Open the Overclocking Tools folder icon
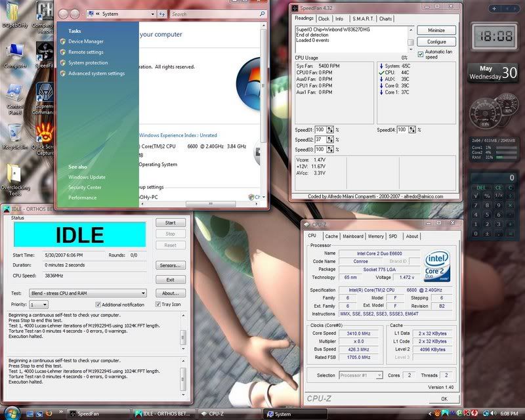This screenshot has width=525, height=420. pos(14,180)
